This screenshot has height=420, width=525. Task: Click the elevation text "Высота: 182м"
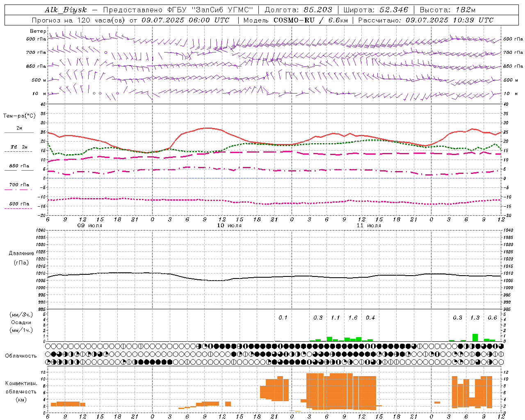(x=447, y=10)
